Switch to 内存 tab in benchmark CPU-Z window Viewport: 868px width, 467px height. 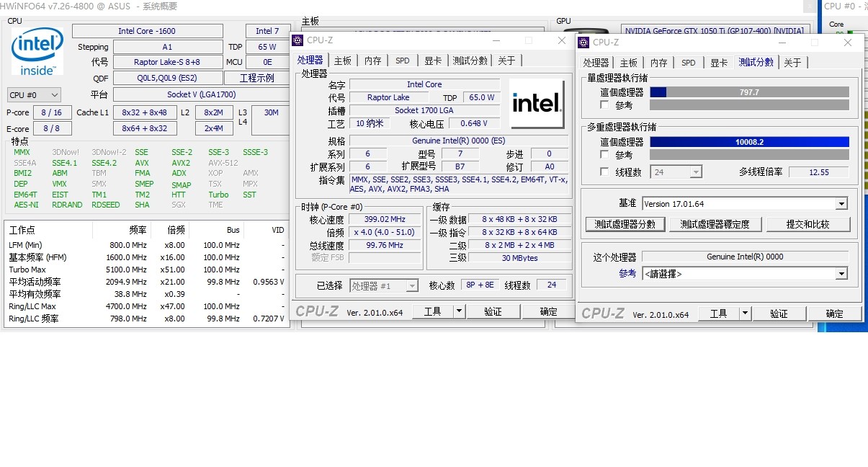(x=658, y=63)
